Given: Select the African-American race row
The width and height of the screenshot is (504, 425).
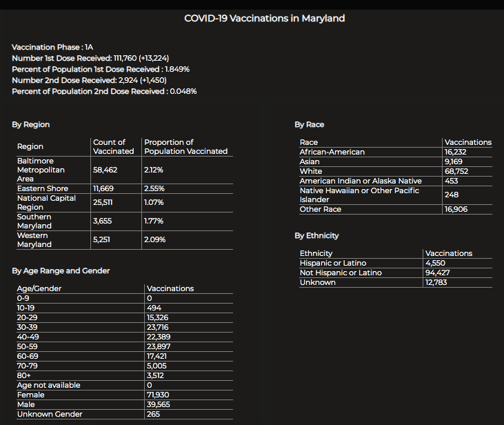Looking at the screenshot, I should point(332,152).
